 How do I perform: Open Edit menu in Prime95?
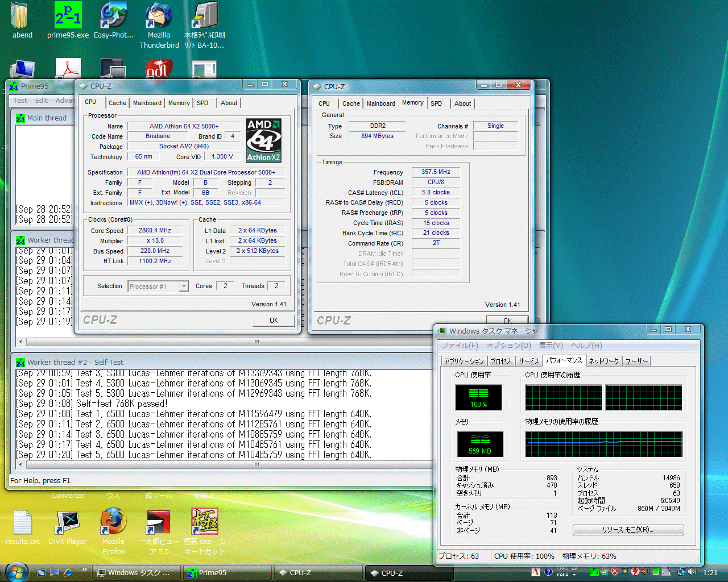(x=42, y=101)
